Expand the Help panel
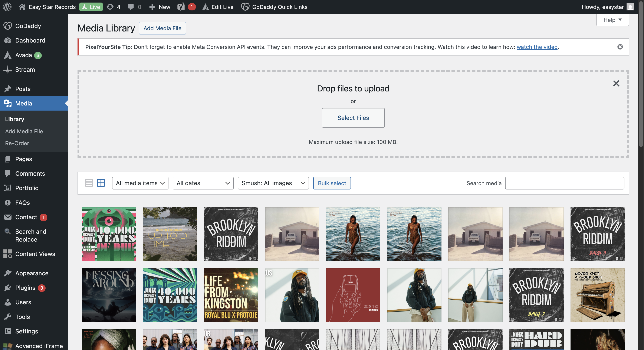Screen dimensions: 644x350 pos(612,20)
